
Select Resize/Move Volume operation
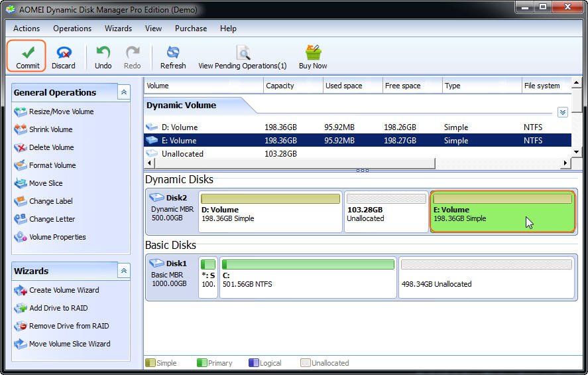(61, 112)
